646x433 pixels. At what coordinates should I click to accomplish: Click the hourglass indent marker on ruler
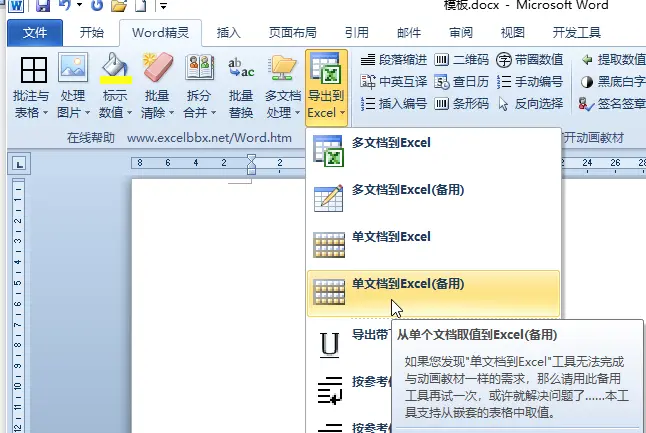pyautogui.click(x=251, y=164)
